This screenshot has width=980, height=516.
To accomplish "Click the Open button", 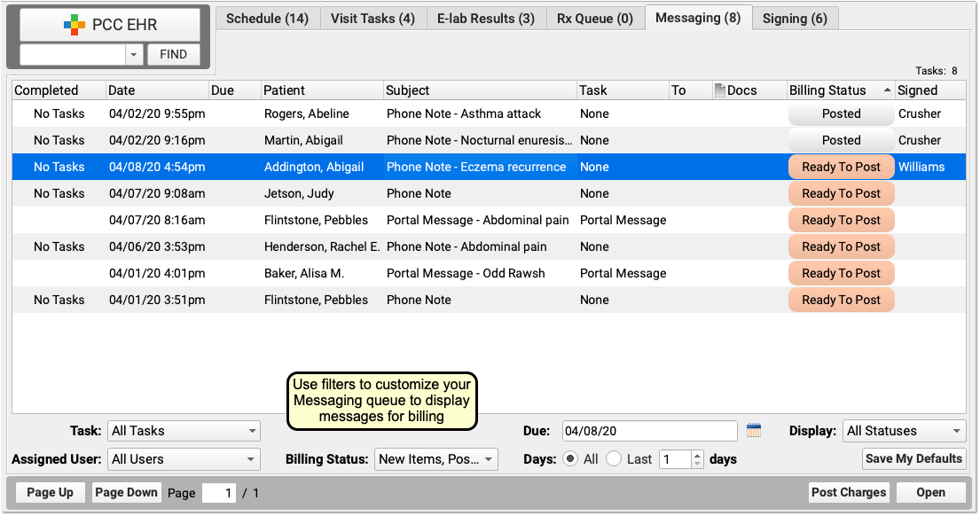I will [x=930, y=492].
